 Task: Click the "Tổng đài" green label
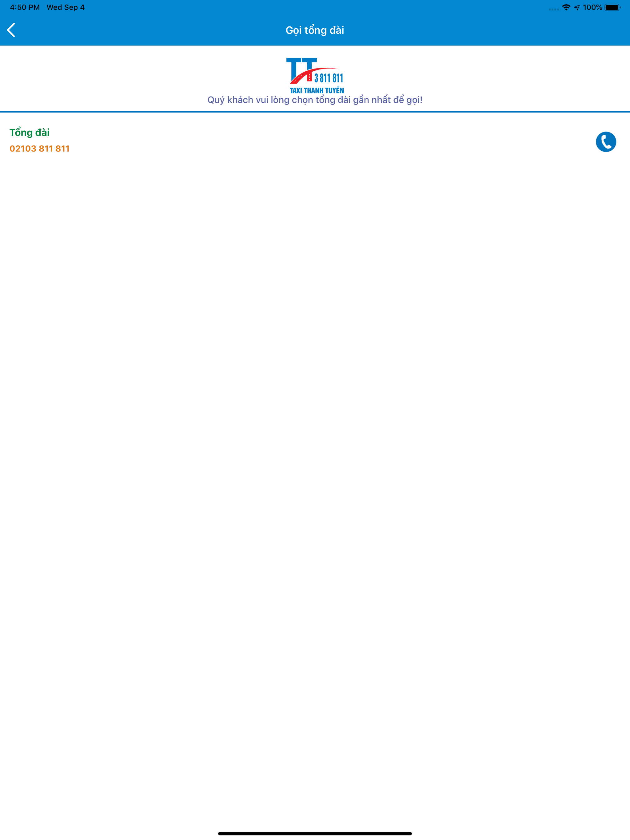30,132
